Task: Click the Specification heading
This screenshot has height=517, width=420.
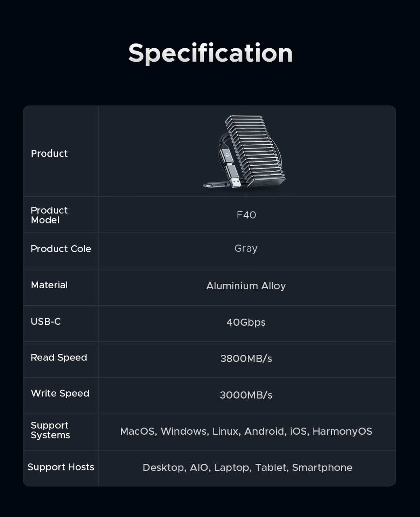Action: pos(210,53)
